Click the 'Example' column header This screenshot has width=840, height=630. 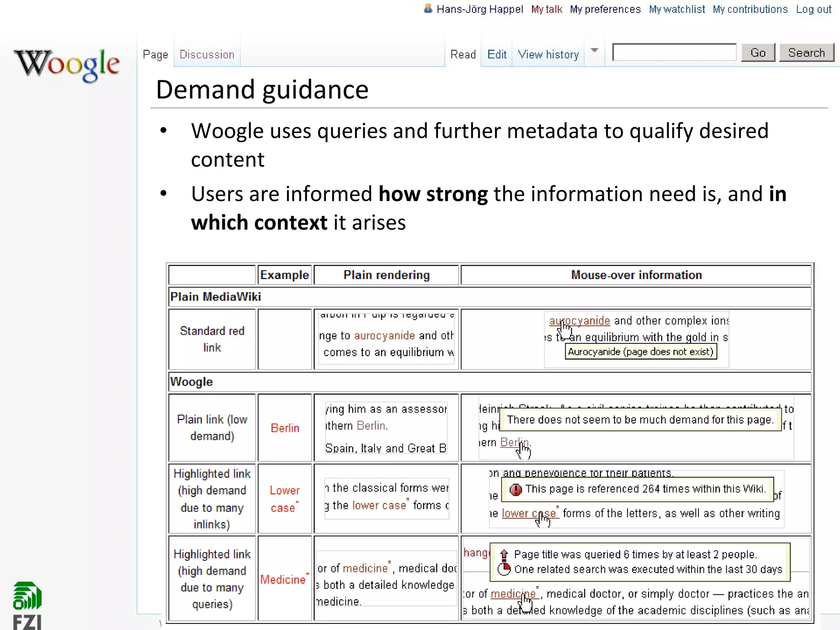click(x=285, y=275)
